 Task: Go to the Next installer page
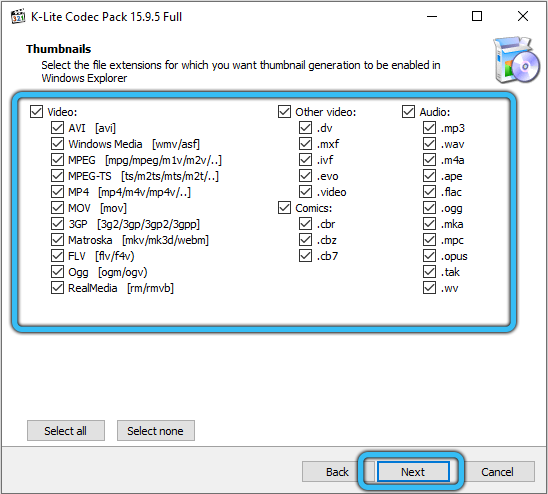(413, 472)
